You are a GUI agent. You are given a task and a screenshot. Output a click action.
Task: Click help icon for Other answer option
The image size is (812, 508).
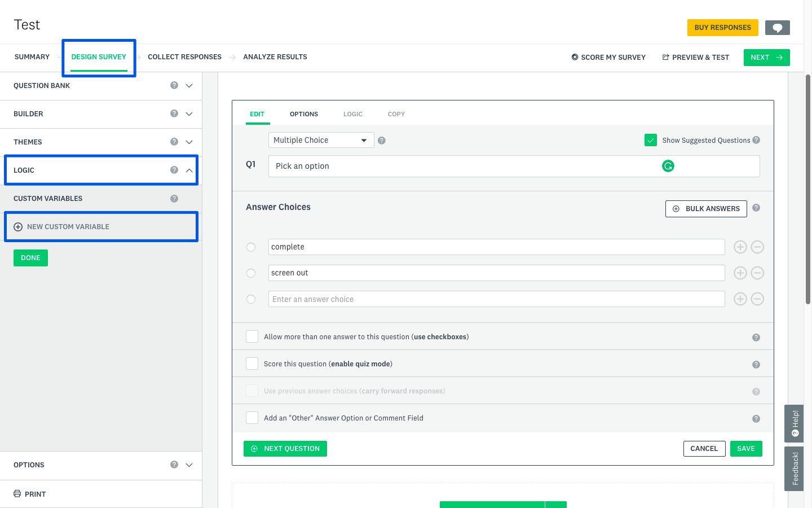pos(756,419)
